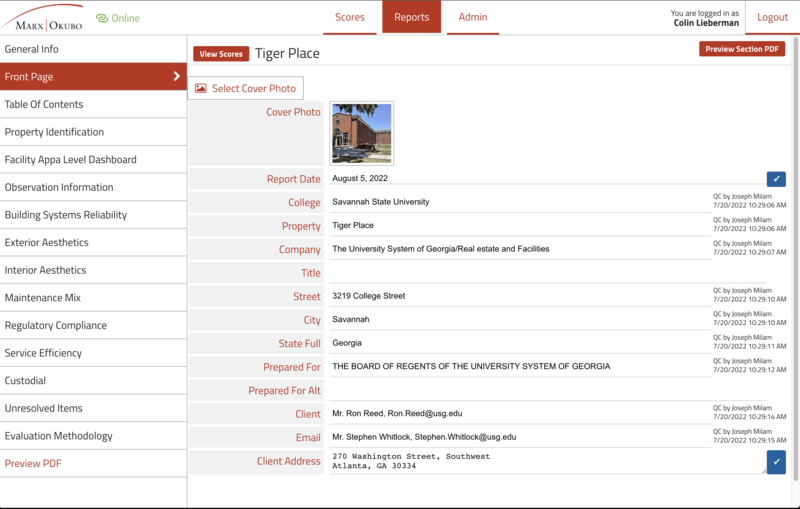Open the Regulatory Compliance section
Viewport: 800px width, 509px height.
(56, 325)
